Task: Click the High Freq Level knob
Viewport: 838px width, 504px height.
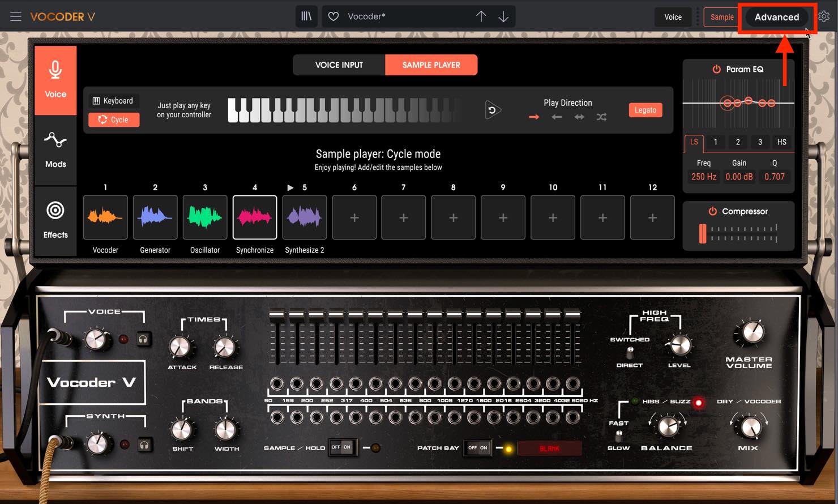Action: pyautogui.click(x=679, y=345)
